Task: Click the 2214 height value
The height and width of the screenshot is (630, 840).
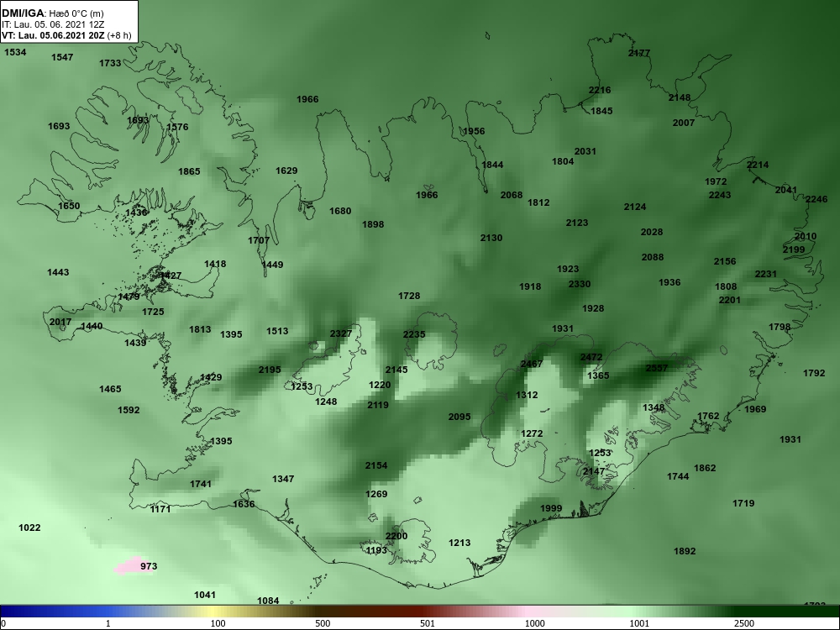Action: (758, 165)
